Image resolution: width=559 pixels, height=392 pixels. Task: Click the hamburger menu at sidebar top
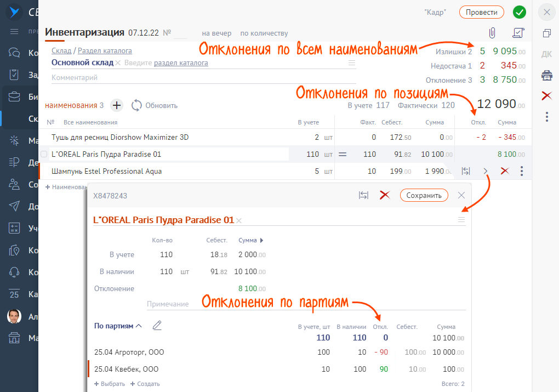pos(15,31)
